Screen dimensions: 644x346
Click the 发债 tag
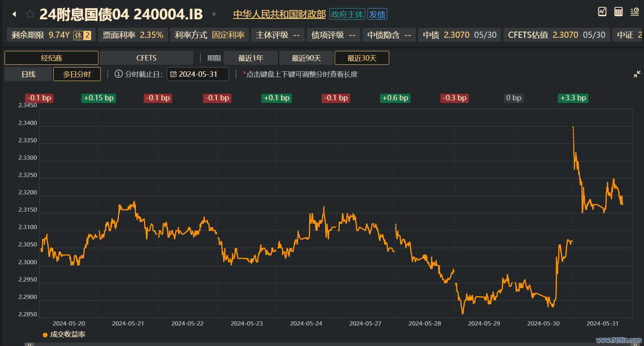[x=377, y=14]
